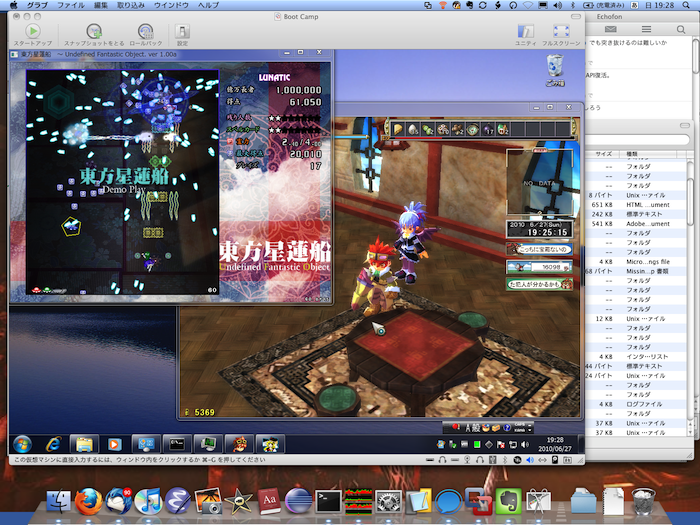Click the Finder window search field
Viewport: 700px width, 525px height.
(637, 140)
